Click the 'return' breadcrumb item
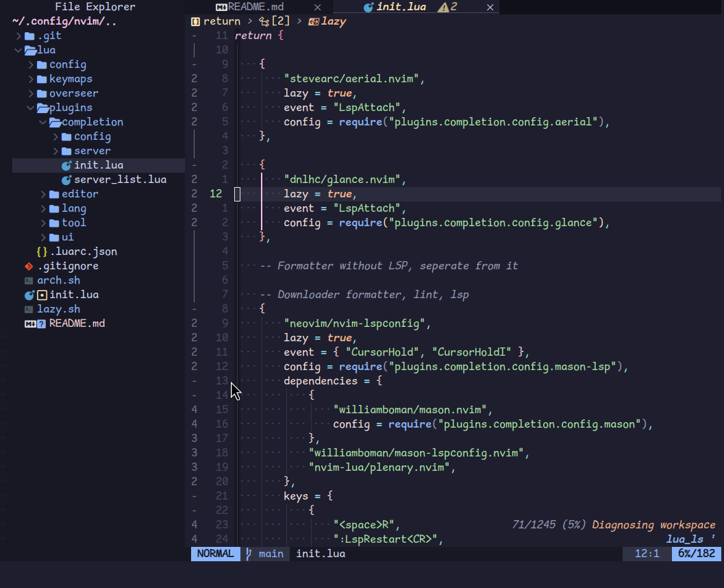The width and height of the screenshot is (724, 588). point(221,21)
